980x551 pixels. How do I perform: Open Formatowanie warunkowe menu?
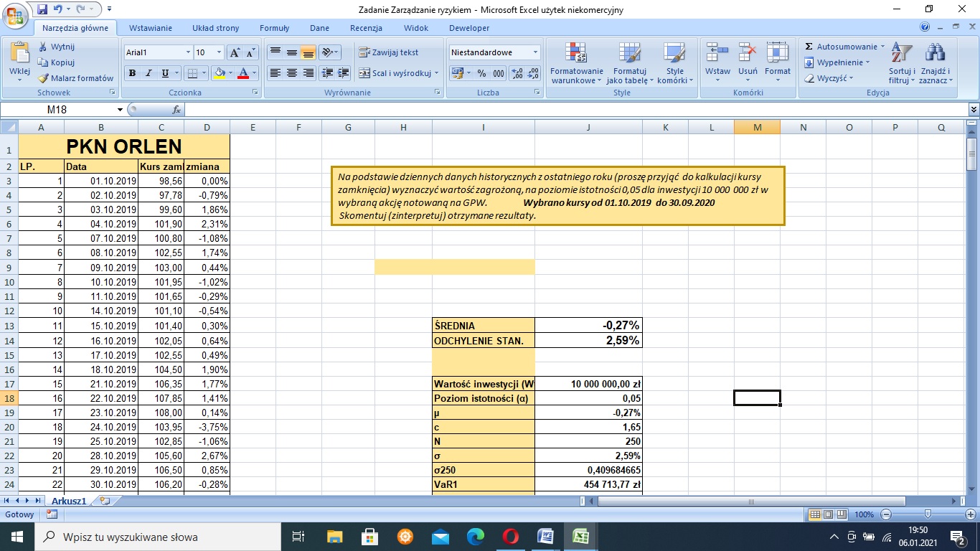pyautogui.click(x=577, y=63)
